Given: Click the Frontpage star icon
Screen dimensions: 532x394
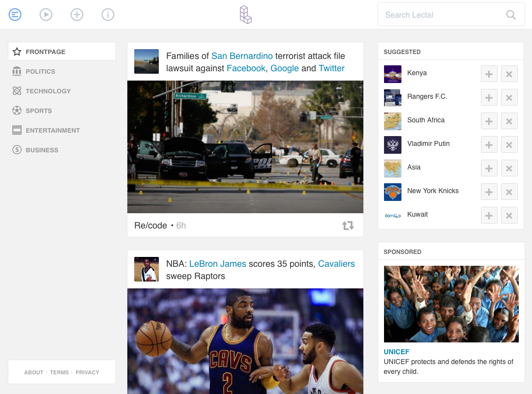Looking at the screenshot, I should (17, 52).
